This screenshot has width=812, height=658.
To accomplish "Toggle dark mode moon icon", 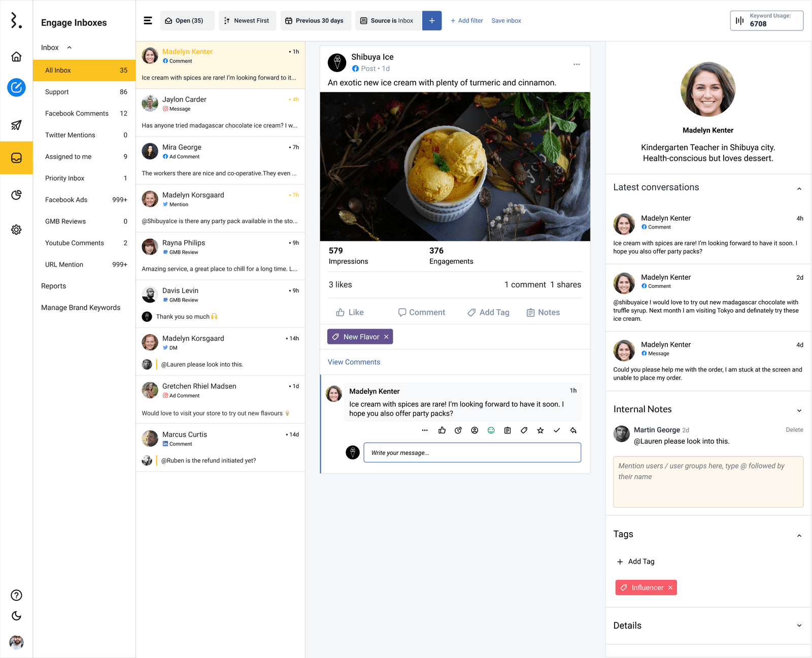I will tap(16, 616).
